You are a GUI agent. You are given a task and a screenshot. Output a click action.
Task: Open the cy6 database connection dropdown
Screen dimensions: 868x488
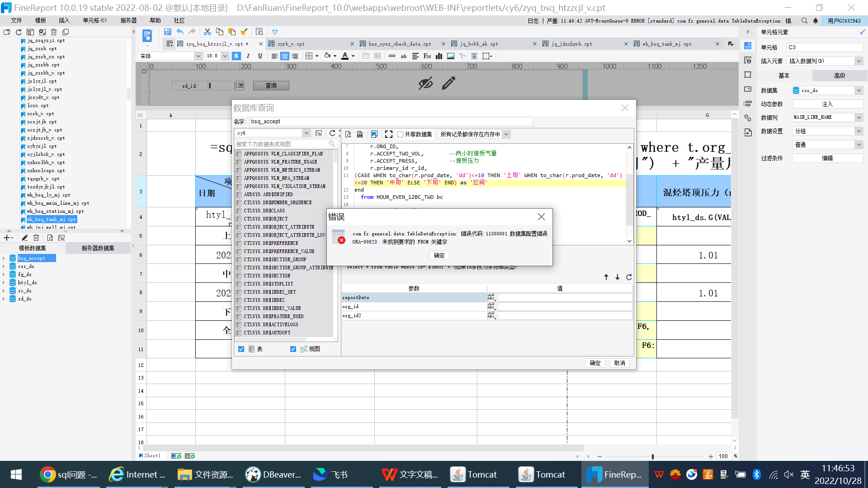306,133
